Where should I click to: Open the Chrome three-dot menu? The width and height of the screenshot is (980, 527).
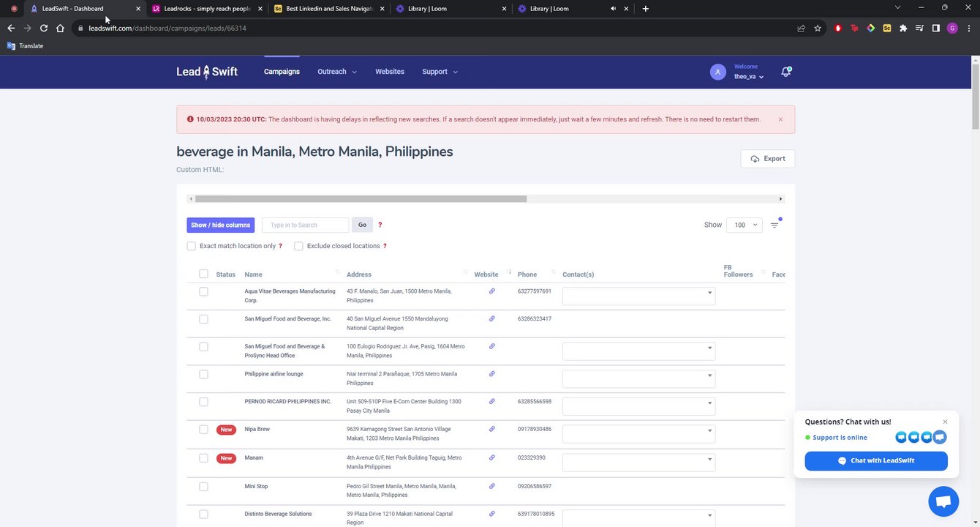[x=968, y=28]
